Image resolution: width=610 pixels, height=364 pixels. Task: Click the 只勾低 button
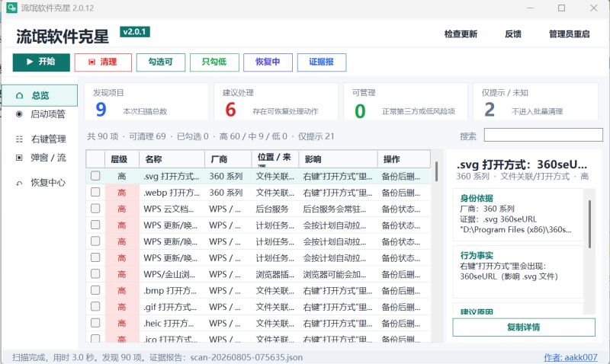coord(214,62)
